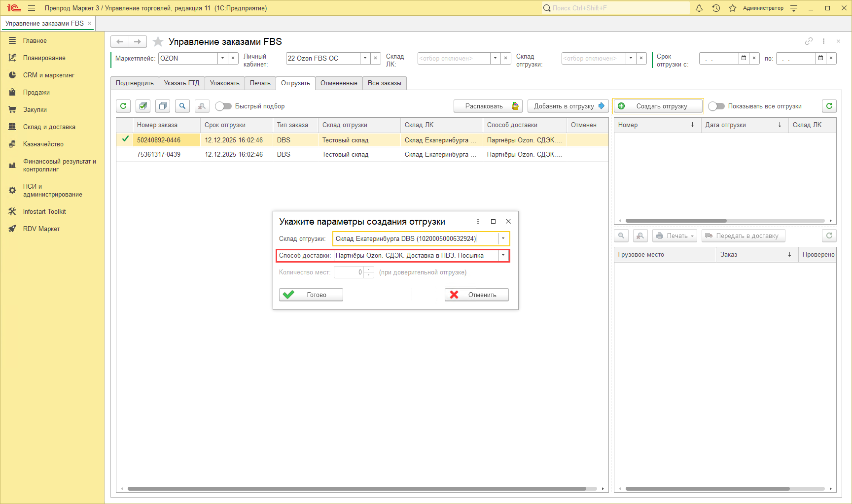The height and width of the screenshot is (504, 852).
Task: Select order row 75361317-0439
Action: pos(159,154)
